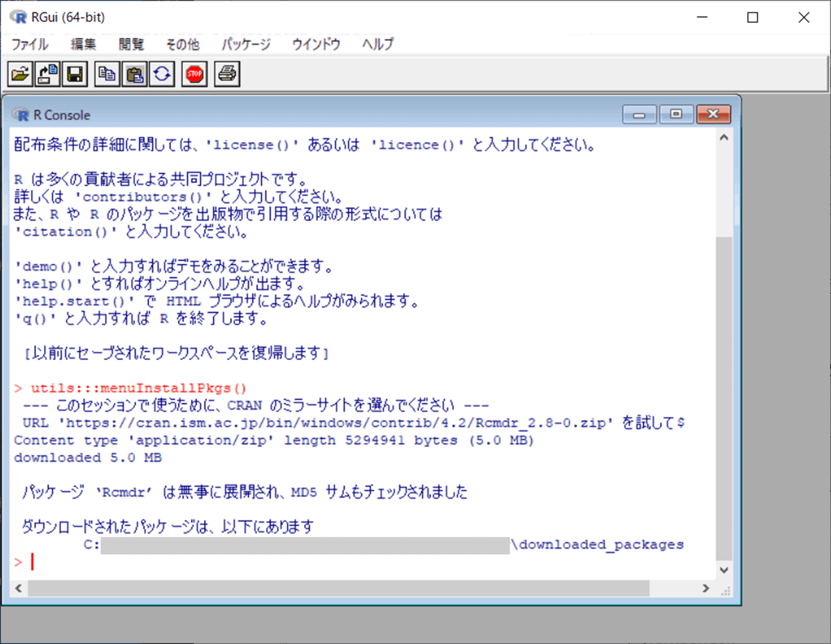Open the 編集 menu
The height and width of the screenshot is (644, 831).
83,44
